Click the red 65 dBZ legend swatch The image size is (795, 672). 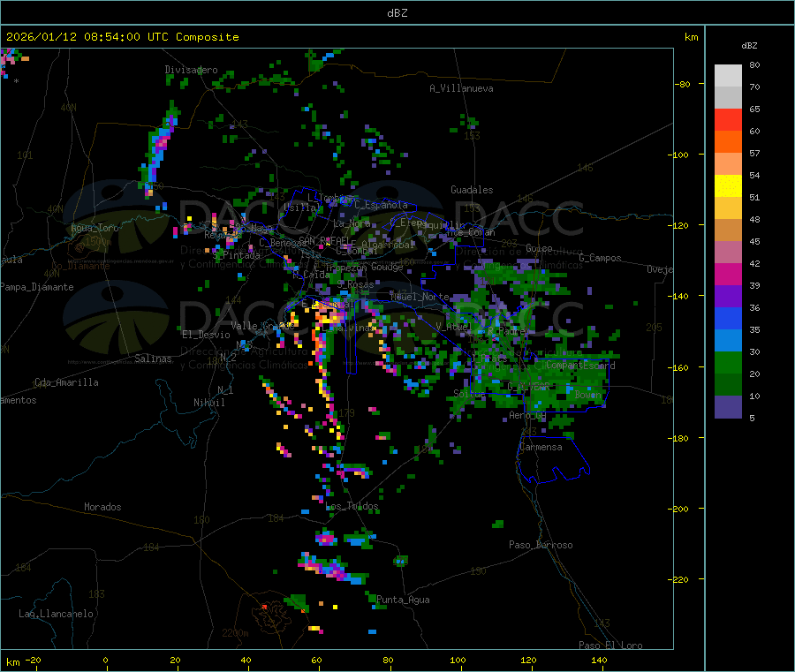coord(728,119)
